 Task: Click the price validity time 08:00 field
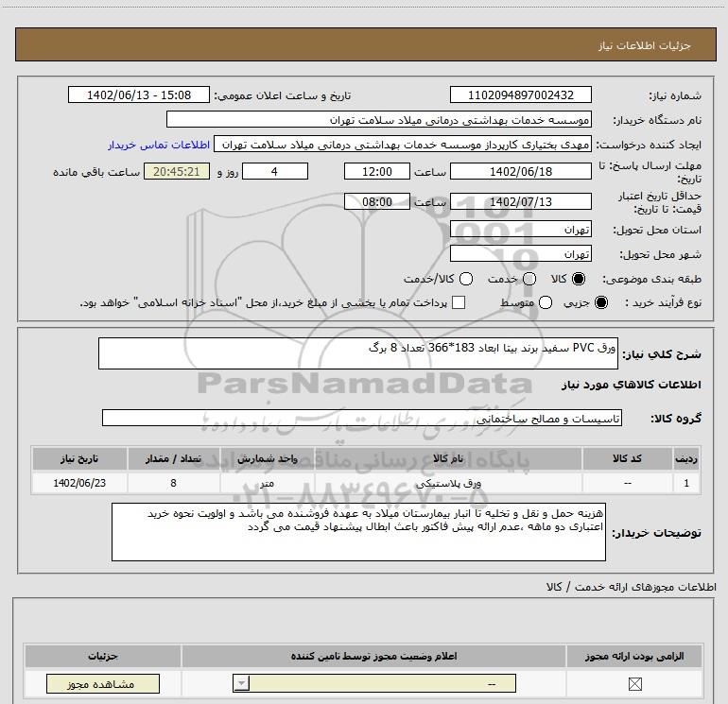(x=377, y=201)
